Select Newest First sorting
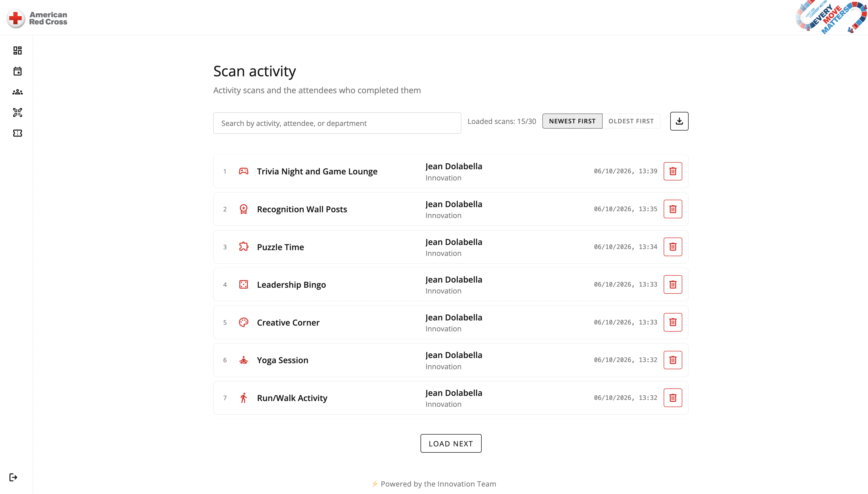This screenshot has height=494, width=868. coord(572,121)
